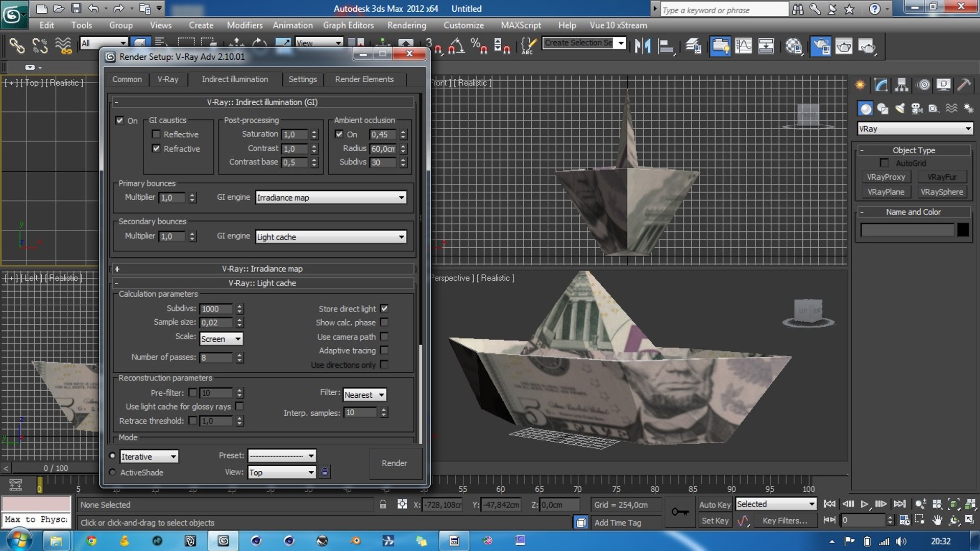Open the render View dropdown
This screenshot has width=980, height=551.
[282, 472]
